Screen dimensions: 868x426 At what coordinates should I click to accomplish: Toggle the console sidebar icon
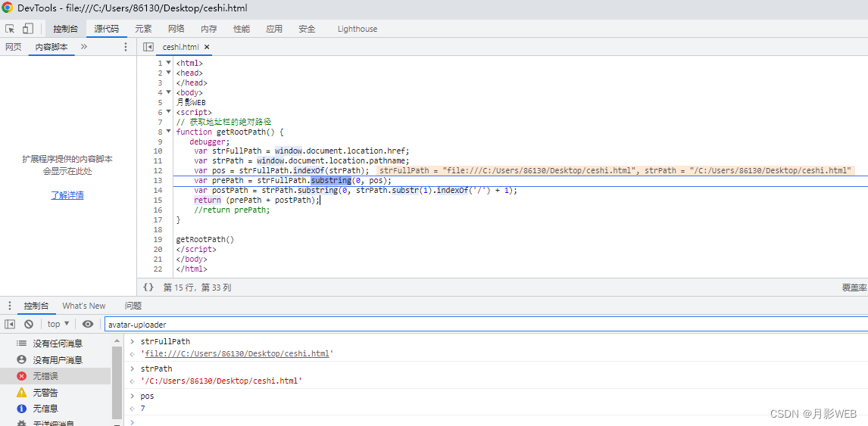10,324
